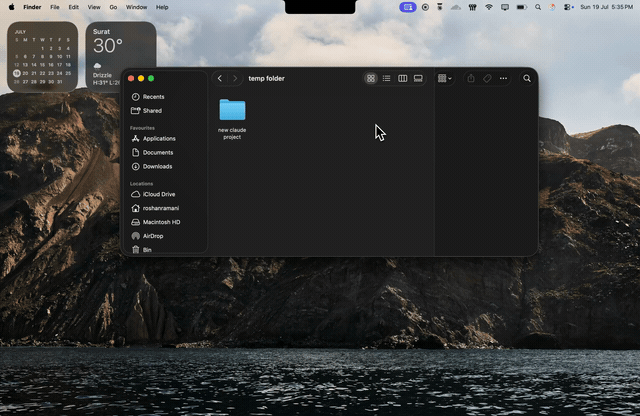The width and height of the screenshot is (640, 416).
Task: Click the battery status icon
Action: 522,7
